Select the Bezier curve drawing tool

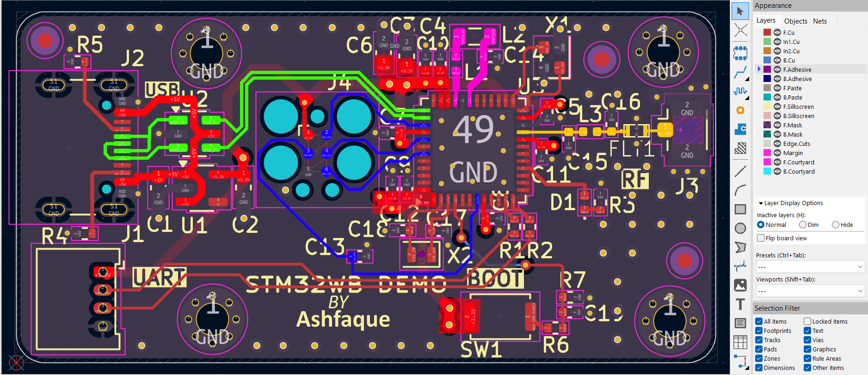pyautogui.click(x=740, y=266)
